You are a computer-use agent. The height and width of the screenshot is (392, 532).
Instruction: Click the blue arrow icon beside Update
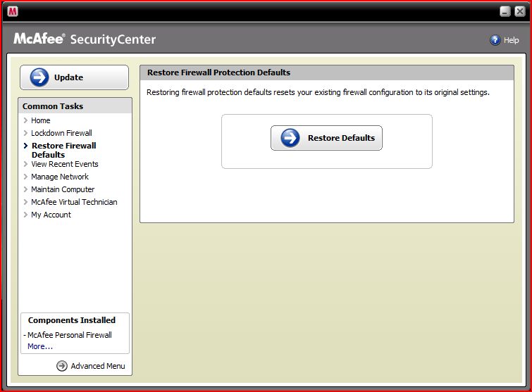[39, 77]
